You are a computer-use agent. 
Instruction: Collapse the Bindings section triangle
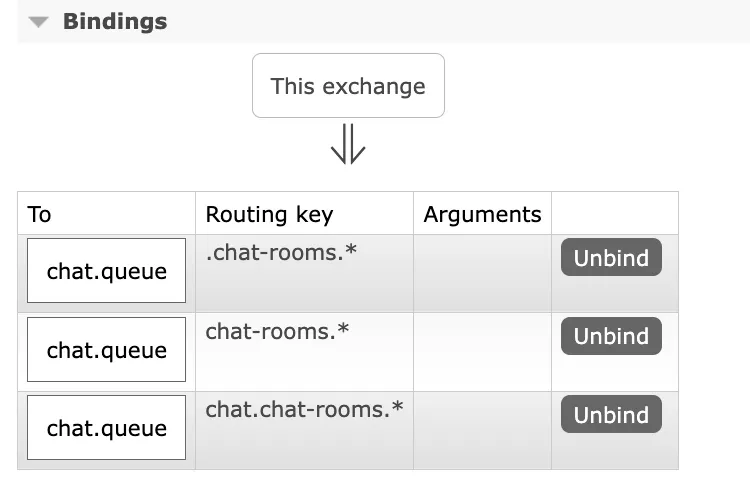click(38, 22)
